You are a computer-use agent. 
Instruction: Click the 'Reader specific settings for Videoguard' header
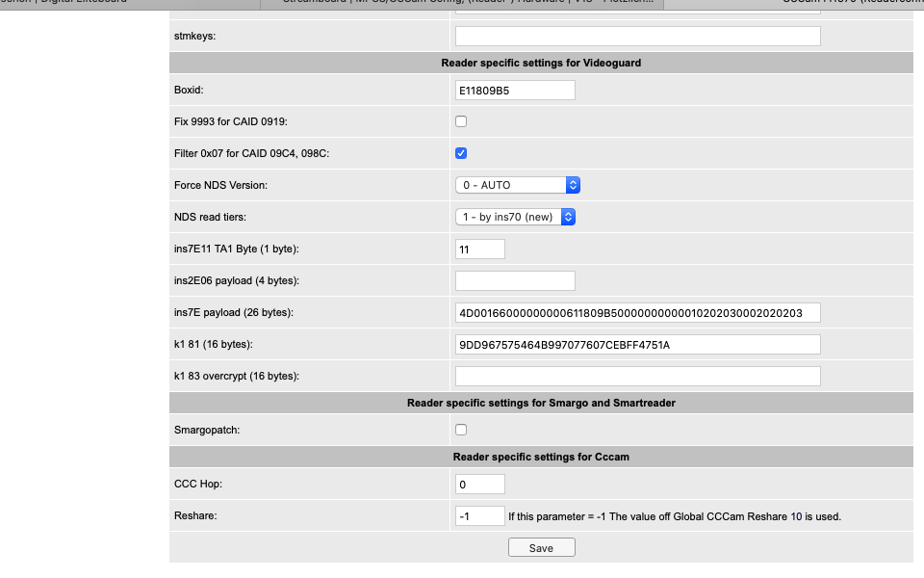pyautogui.click(x=541, y=64)
